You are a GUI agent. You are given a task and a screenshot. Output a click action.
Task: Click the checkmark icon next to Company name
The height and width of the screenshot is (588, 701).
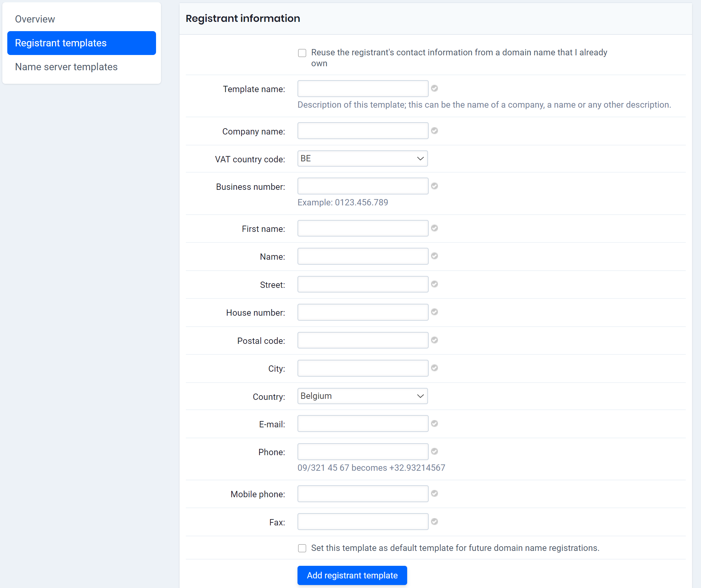pos(434,131)
